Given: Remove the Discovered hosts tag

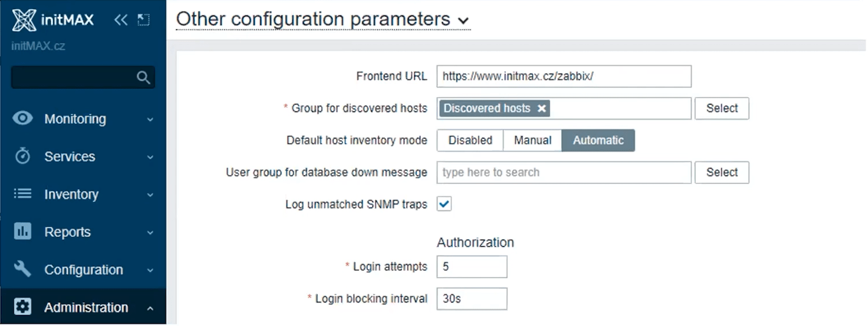Looking at the screenshot, I should pos(541,109).
